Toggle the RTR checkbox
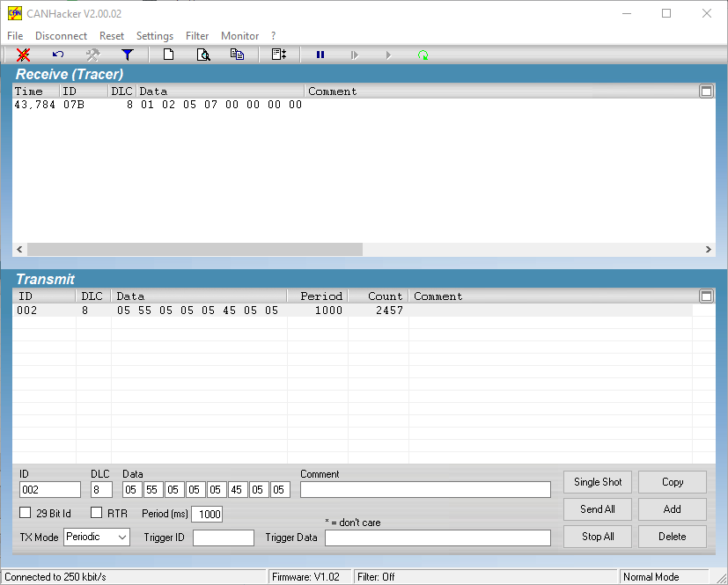Image resolution: width=728 pixels, height=585 pixels. [x=97, y=513]
